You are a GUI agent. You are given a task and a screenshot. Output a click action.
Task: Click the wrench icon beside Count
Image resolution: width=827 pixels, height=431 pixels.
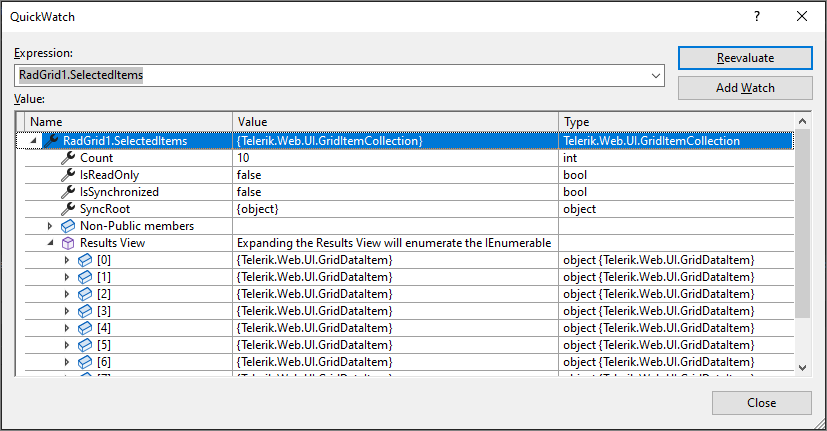click(68, 158)
